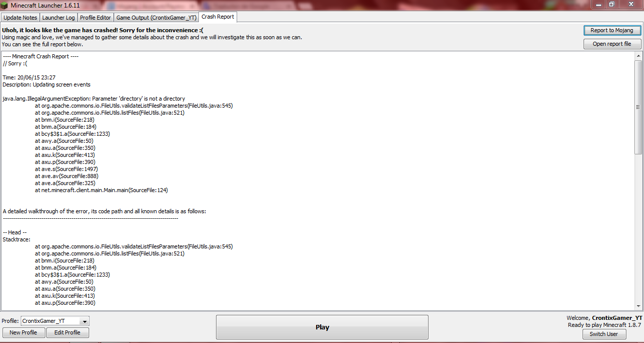Open the Launcher Log tab
Viewport: 644px width, 343px height.
point(58,18)
